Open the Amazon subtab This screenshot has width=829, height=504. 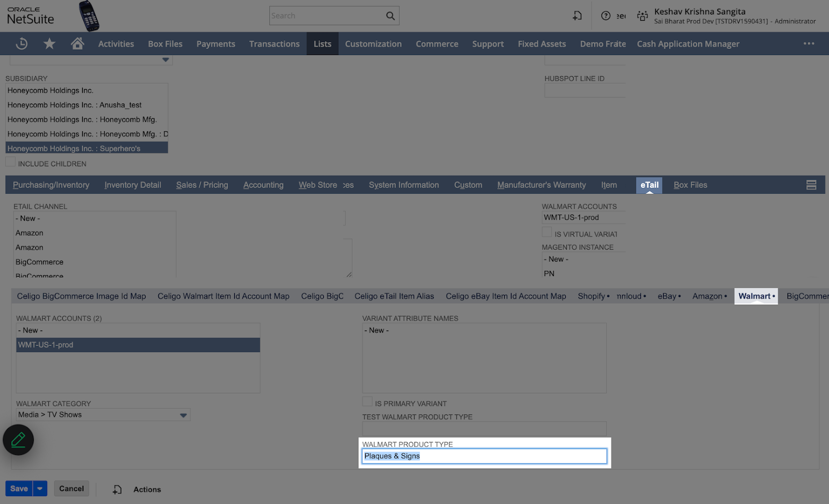[x=709, y=296]
